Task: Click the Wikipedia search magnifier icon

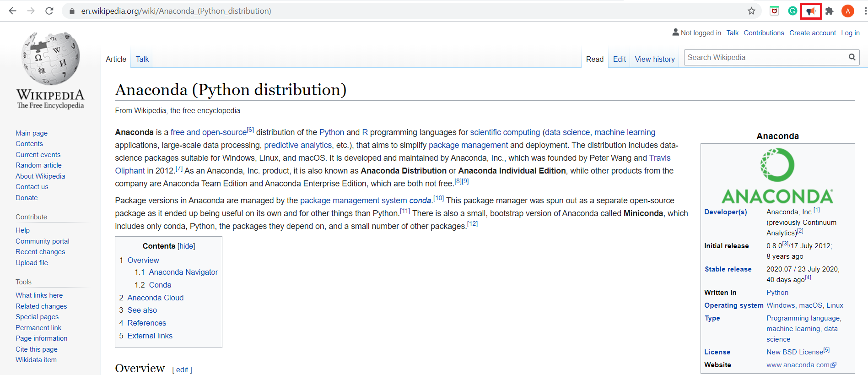Action: click(x=852, y=57)
